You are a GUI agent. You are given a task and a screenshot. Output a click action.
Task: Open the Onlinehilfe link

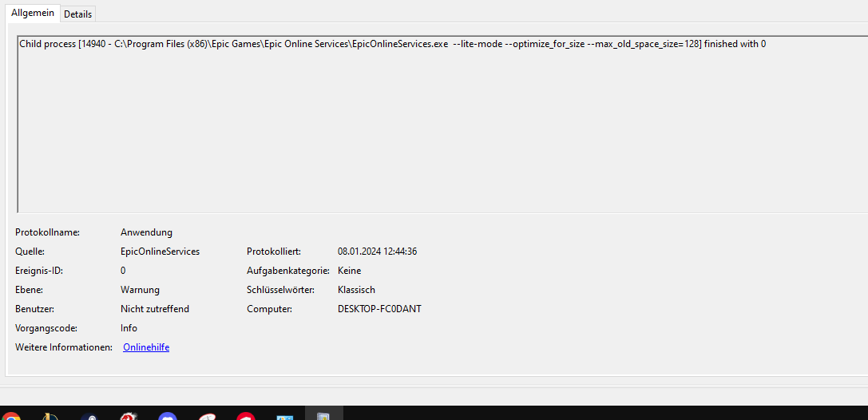click(x=146, y=347)
